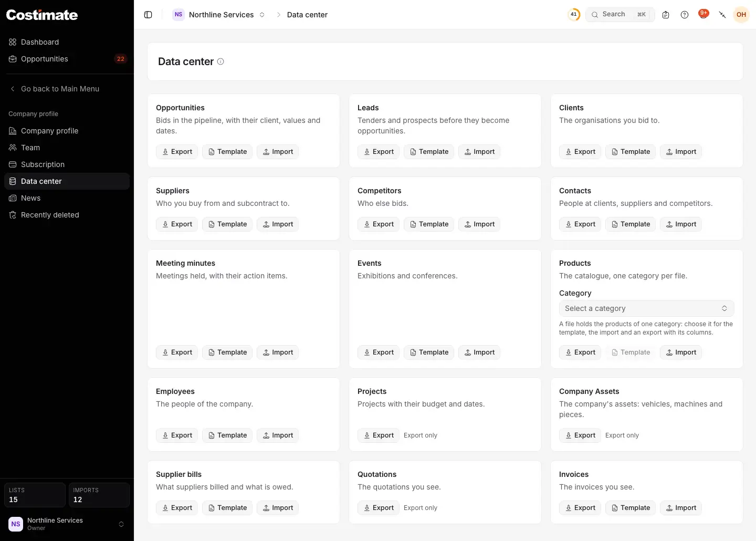Click the Data center breadcrumb text
The image size is (756, 541).
coord(307,15)
